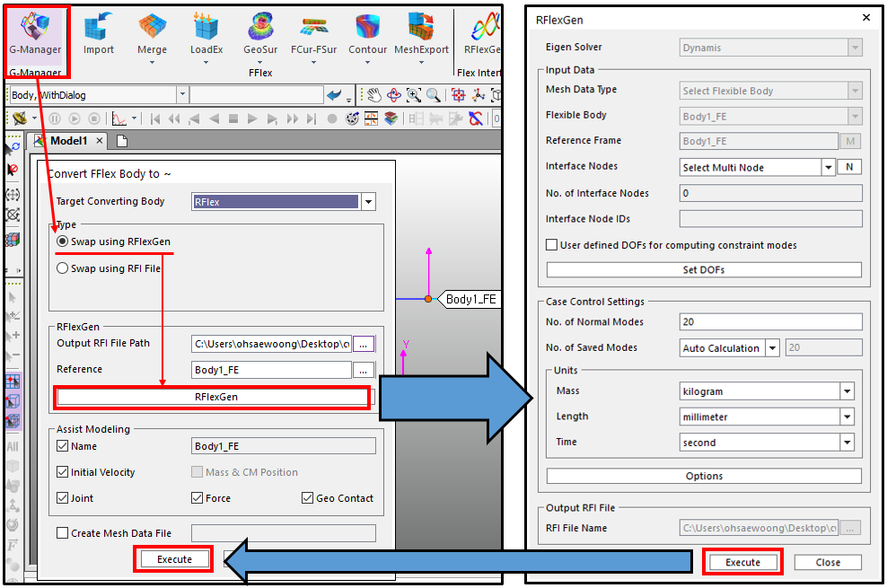Click the Merge ribbon icon
The image size is (887, 588).
pyautogui.click(x=152, y=31)
